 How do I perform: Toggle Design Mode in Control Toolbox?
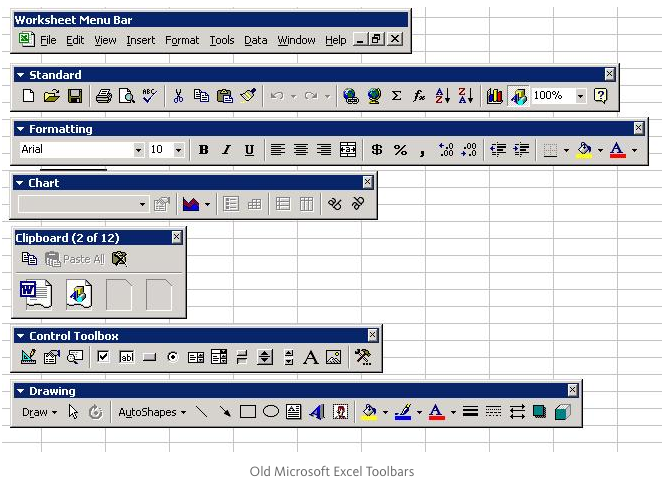pos(29,357)
